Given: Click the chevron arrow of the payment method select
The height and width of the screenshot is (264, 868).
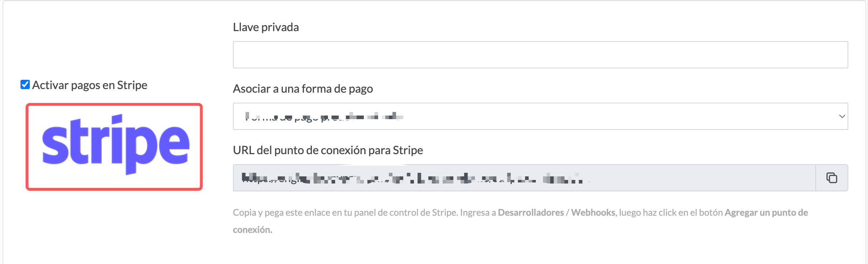Looking at the screenshot, I should point(842,116).
